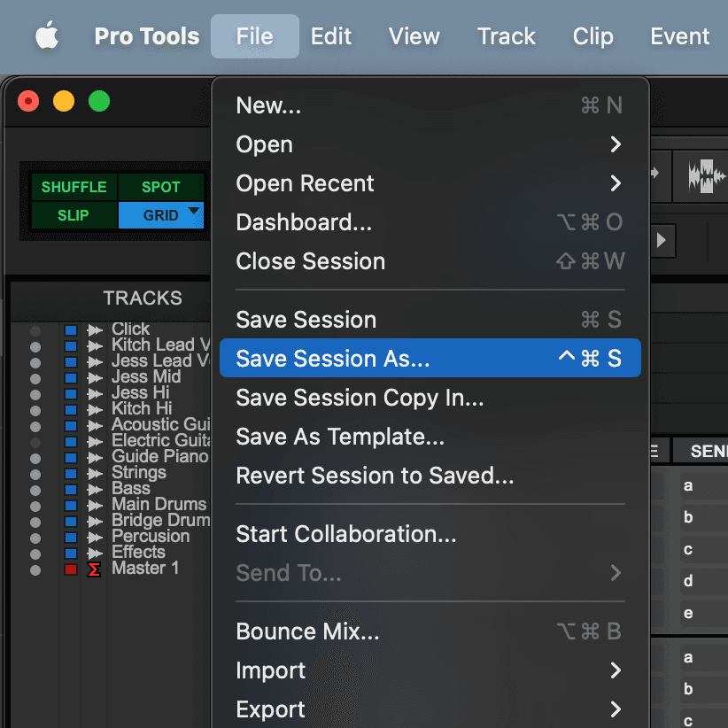Click blue color swatch of Bass track
728x728 pixels.
pos(71,490)
